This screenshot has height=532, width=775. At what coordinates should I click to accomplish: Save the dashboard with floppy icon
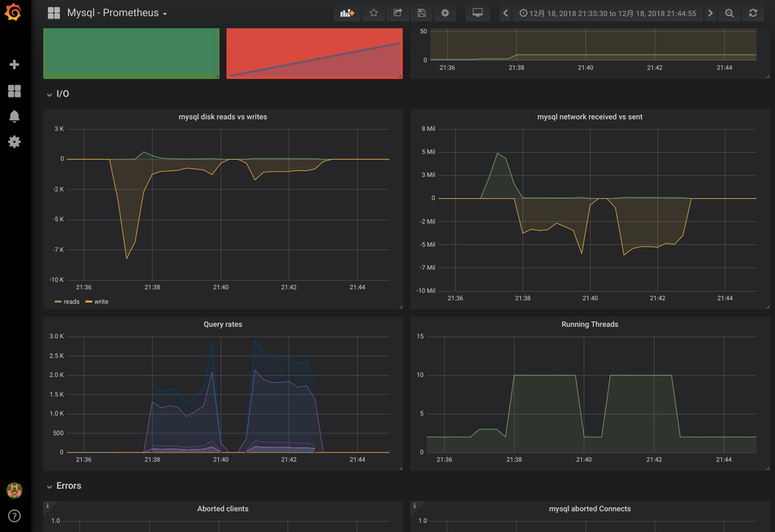click(422, 13)
